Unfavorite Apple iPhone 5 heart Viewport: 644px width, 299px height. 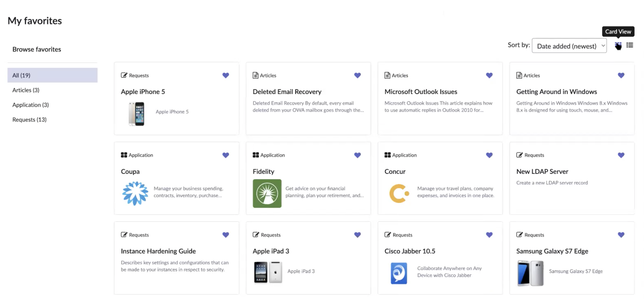[225, 75]
